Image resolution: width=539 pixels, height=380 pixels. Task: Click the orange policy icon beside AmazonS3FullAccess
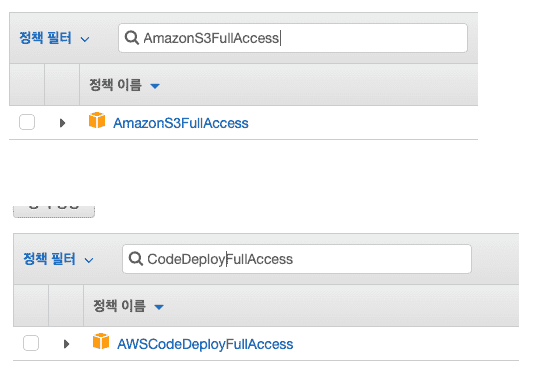click(97, 120)
